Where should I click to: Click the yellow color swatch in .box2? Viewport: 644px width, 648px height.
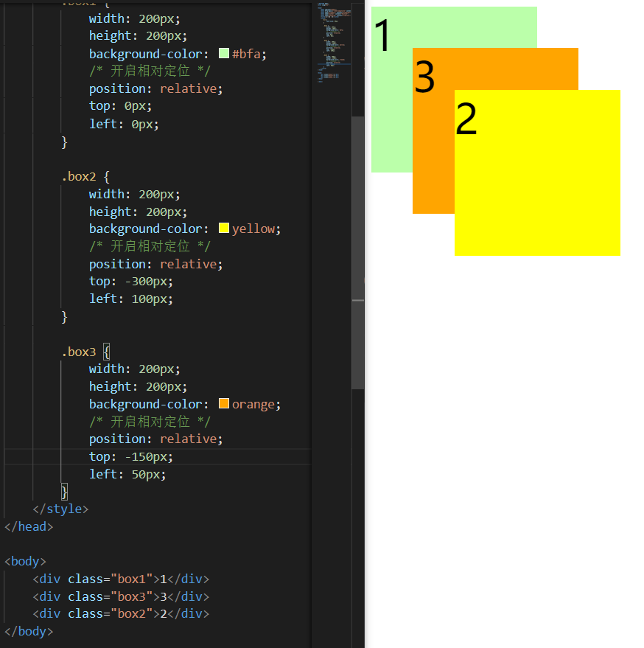pyautogui.click(x=223, y=228)
